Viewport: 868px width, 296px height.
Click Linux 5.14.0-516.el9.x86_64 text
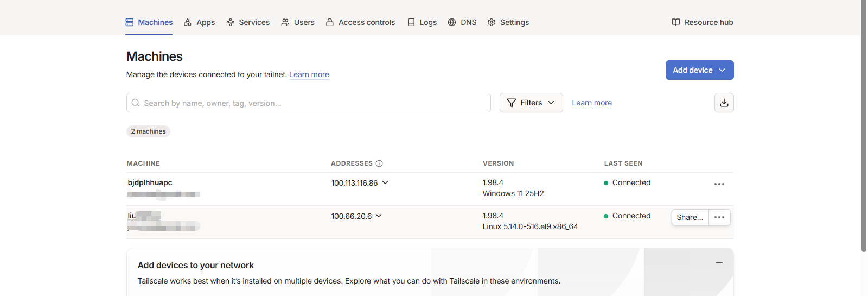click(530, 226)
